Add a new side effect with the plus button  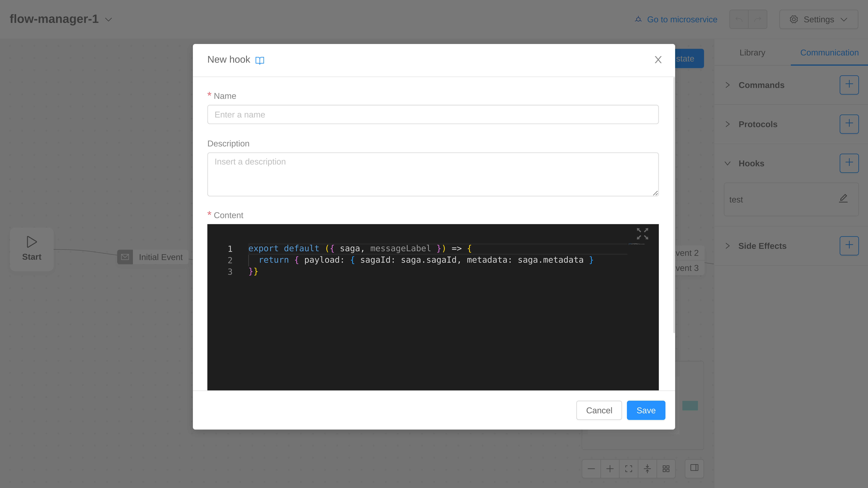click(x=849, y=246)
